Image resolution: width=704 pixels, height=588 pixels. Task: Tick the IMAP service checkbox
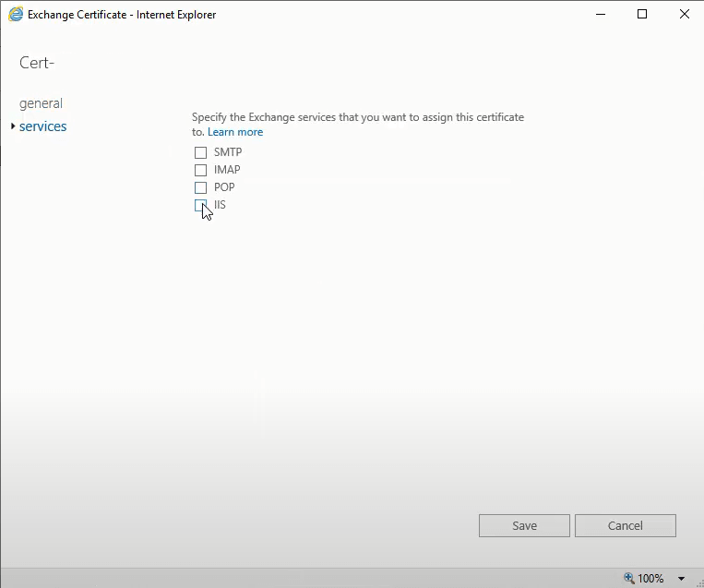coord(200,170)
